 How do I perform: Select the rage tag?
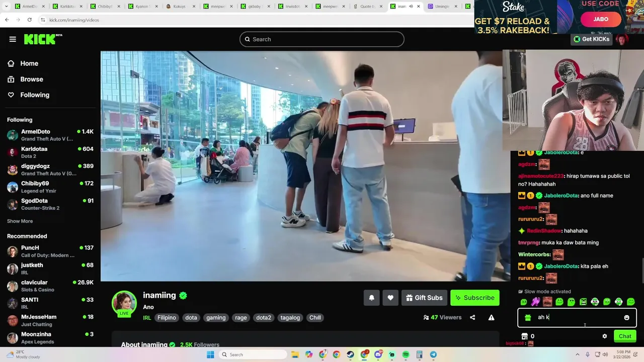point(241,318)
